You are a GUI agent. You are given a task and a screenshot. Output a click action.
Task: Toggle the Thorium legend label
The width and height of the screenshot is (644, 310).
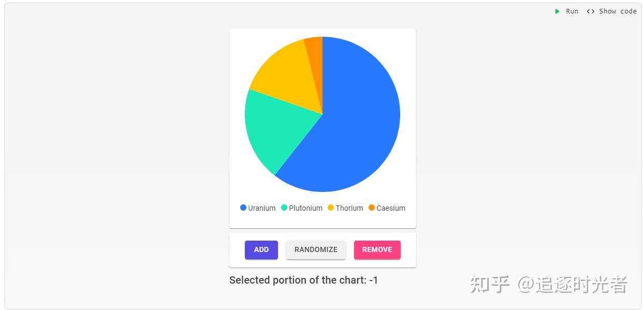pyautogui.click(x=349, y=208)
